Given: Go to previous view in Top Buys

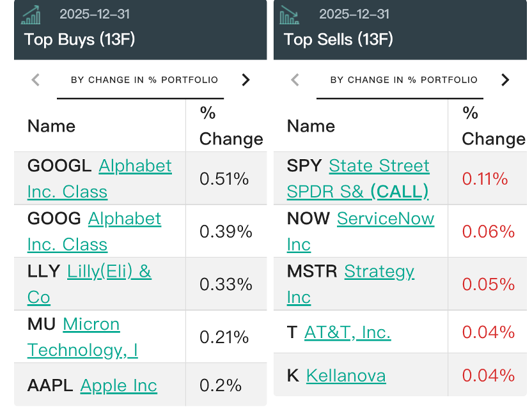Looking at the screenshot, I should 36,80.
